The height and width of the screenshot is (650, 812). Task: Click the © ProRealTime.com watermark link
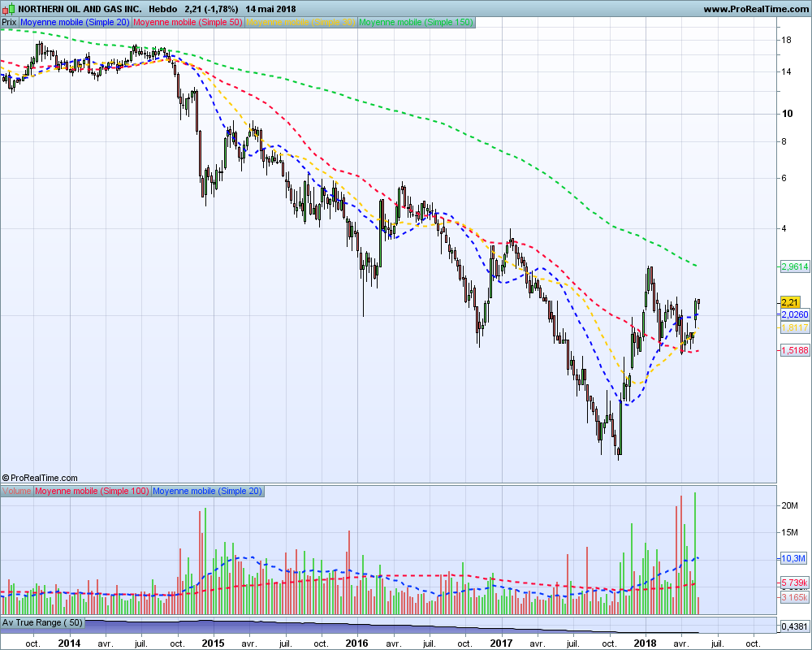[40, 478]
